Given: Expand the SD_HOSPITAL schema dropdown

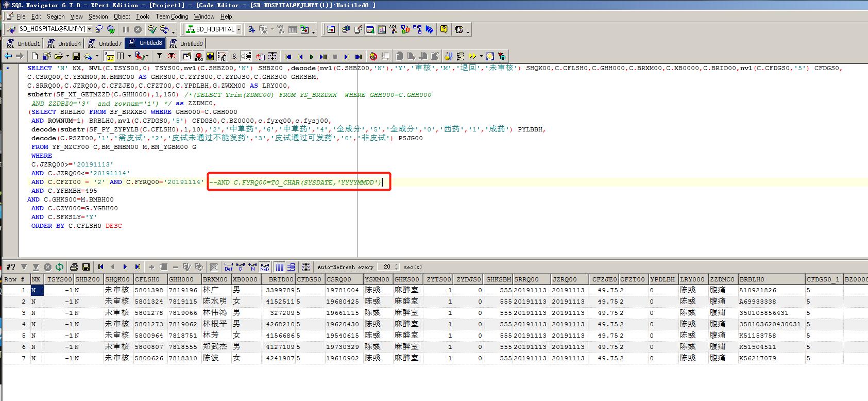Looking at the screenshot, I should 239,29.
